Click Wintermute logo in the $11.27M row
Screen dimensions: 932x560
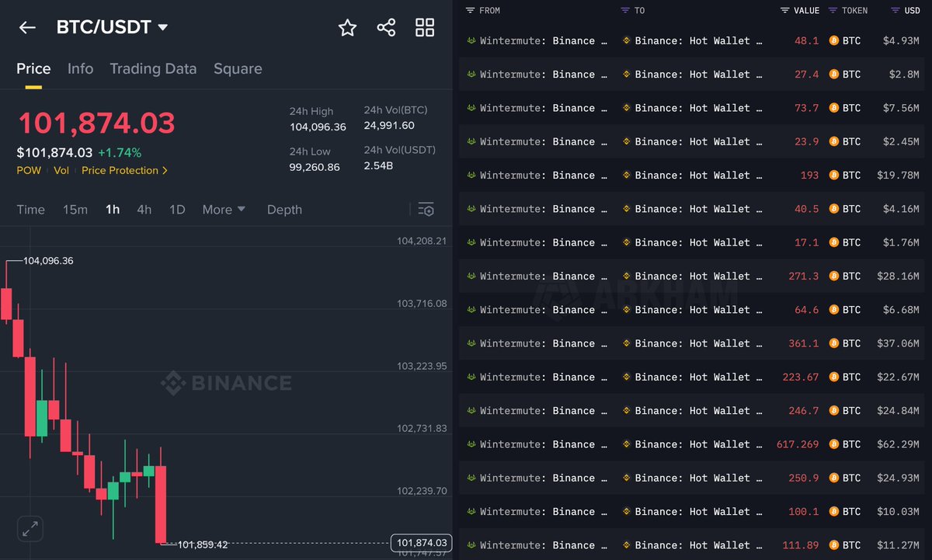point(471,545)
